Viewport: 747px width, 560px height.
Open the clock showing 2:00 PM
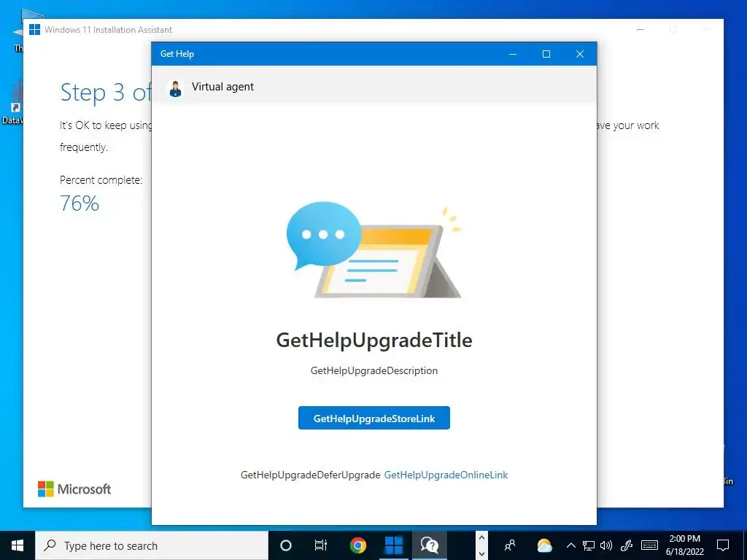[x=684, y=545]
